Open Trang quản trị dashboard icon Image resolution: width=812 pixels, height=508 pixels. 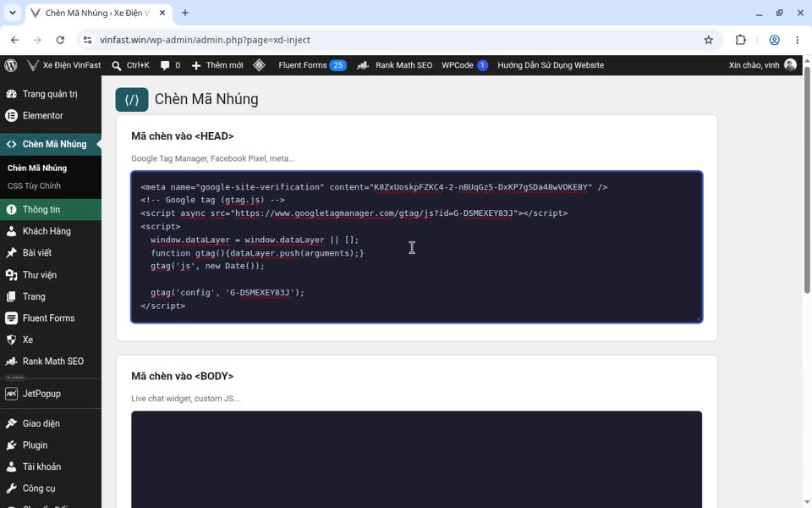click(x=11, y=94)
